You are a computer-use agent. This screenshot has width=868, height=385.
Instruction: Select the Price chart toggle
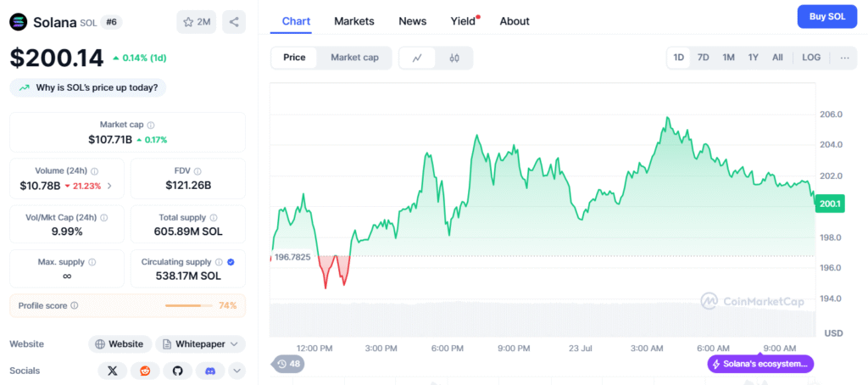click(x=294, y=58)
